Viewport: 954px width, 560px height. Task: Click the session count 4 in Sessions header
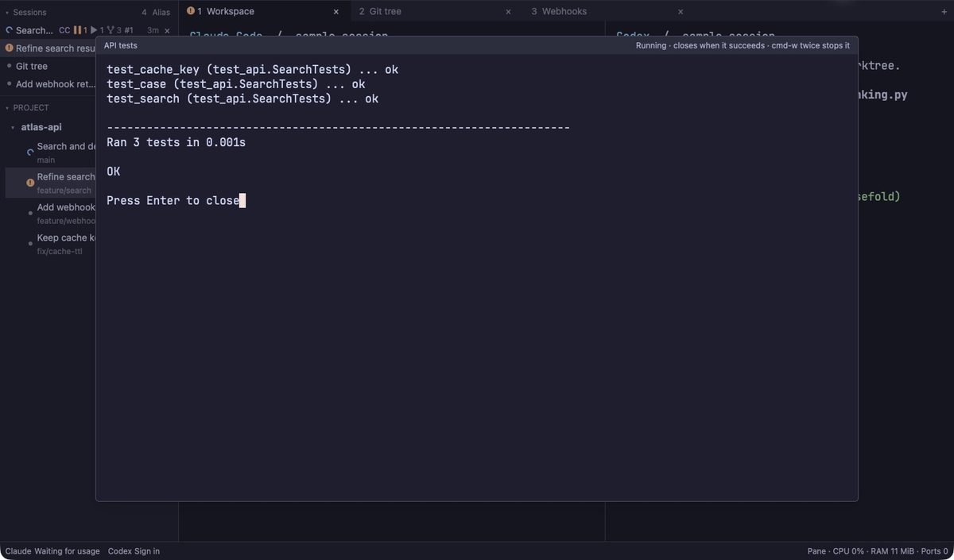(144, 13)
